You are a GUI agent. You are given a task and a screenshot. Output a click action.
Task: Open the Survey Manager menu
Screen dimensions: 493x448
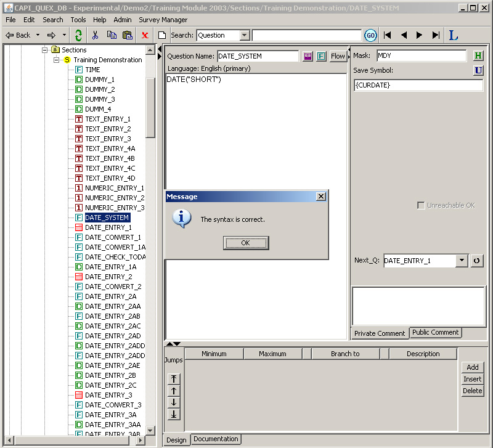163,20
